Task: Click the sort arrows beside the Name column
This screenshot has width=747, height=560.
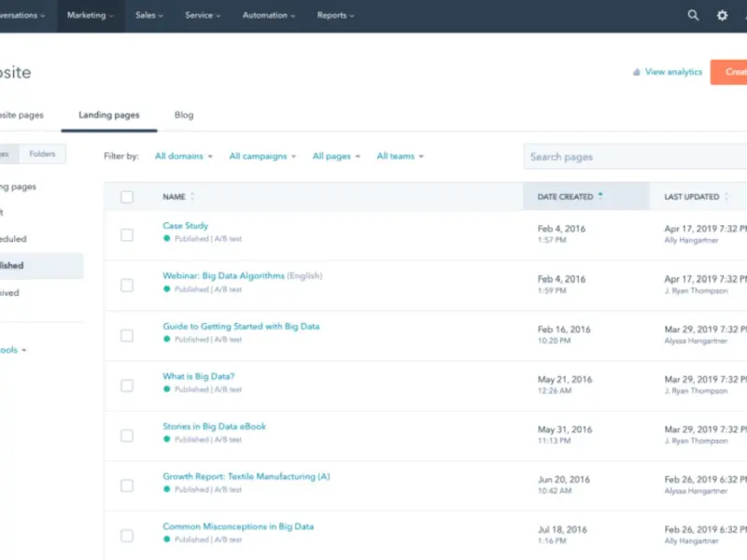Action: pos(192,197)
